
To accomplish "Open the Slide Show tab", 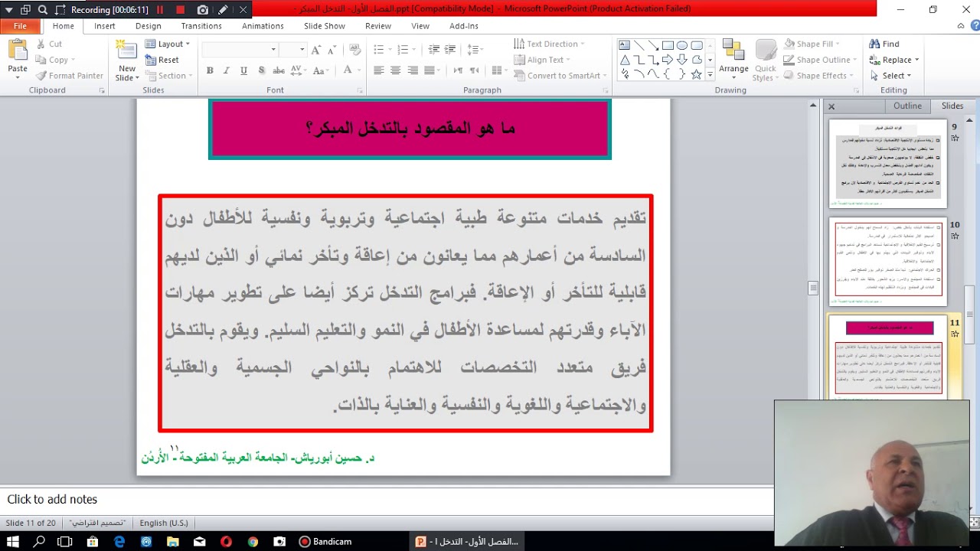I will (325, 26).
